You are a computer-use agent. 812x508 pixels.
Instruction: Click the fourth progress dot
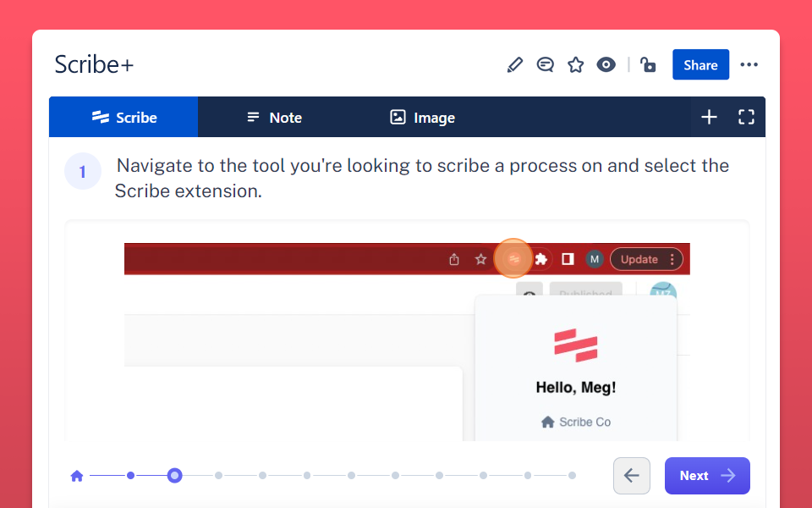pos(262,476)
